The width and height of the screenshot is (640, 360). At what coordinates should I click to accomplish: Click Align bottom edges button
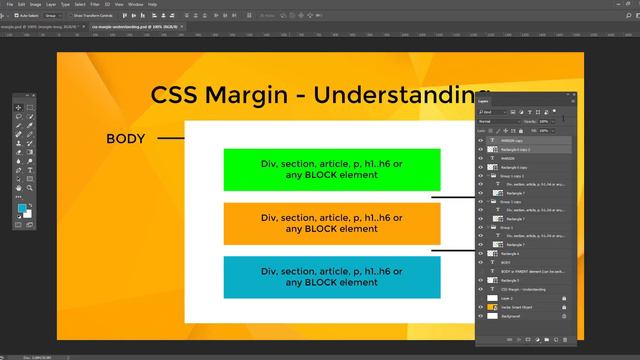click(142, 16)
